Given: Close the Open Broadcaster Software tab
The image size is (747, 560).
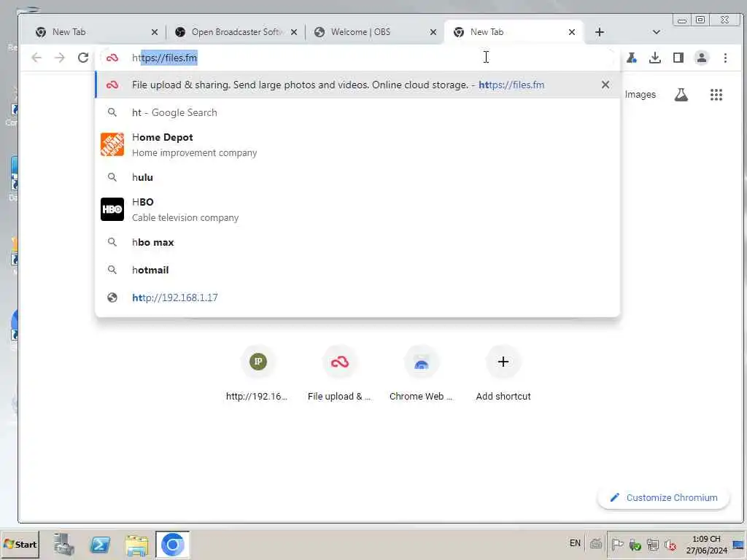Looking at the screenshot, I should pos(294,32).
